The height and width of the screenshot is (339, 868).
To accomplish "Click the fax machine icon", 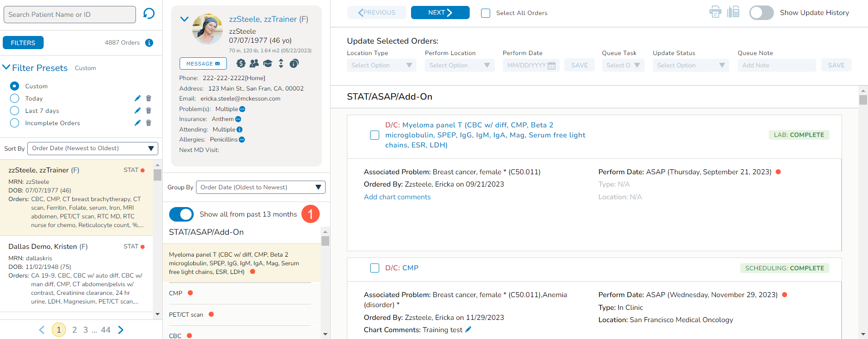I will click(733, 12).
